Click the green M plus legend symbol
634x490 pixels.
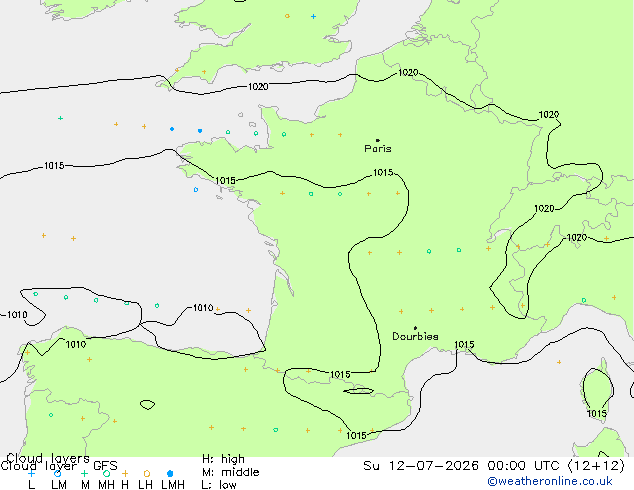tap(84, 473)
